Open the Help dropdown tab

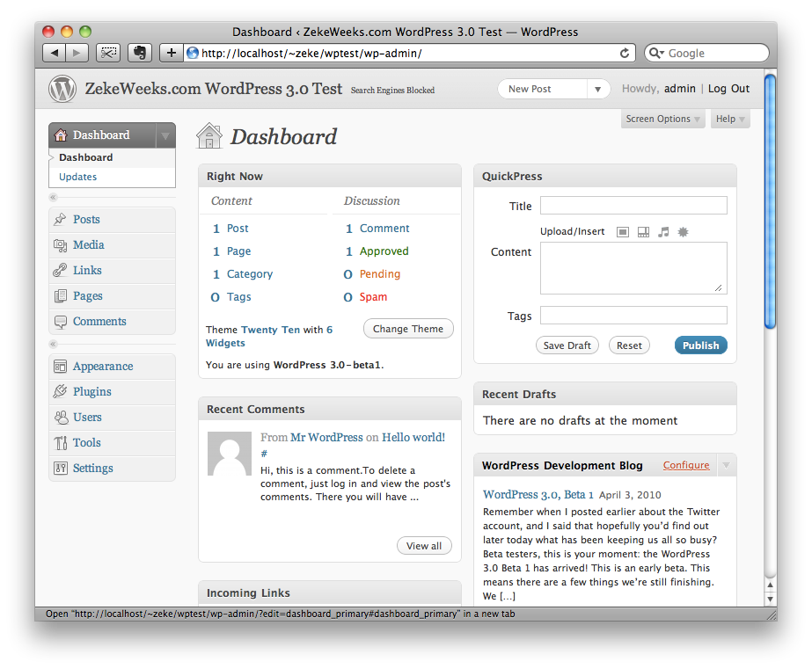coord(730,120)
